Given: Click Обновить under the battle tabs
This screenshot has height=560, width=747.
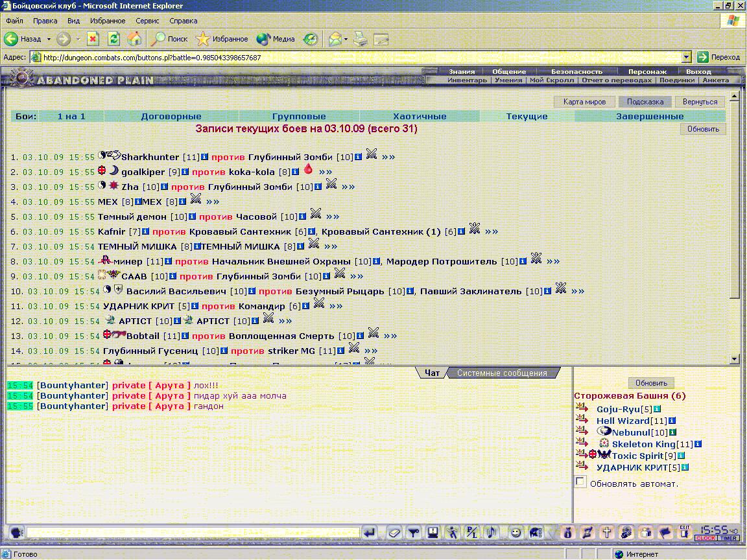Looking at the screenshot, I should pos(703,129).
